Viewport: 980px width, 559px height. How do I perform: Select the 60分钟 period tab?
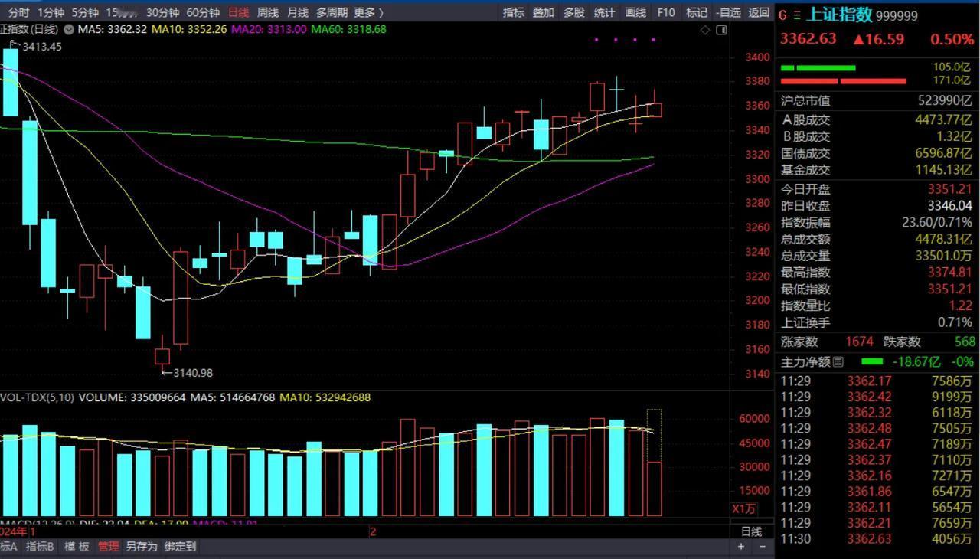click(203, 12)
